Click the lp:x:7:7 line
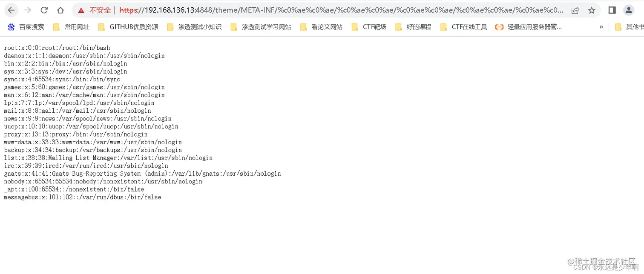Viewport: 644px width, 274px height. [79, 103]
